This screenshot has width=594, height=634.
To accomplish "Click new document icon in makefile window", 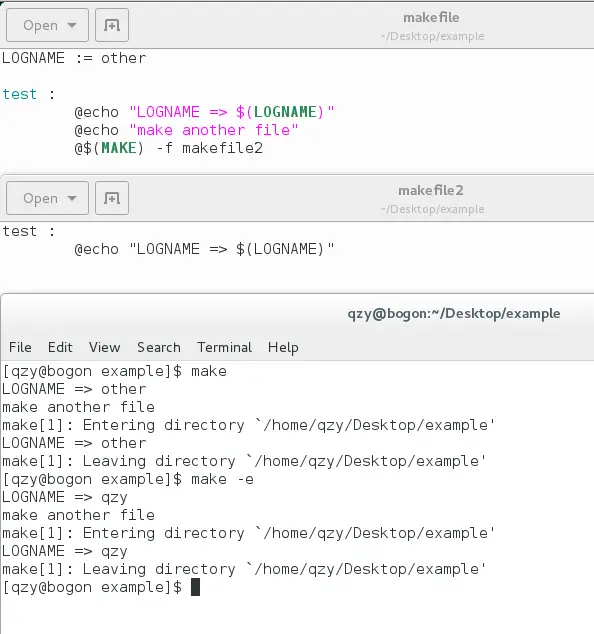I will coord(112,25).
